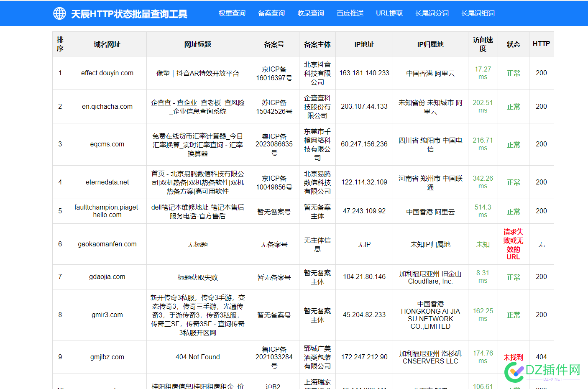Viewport: 588px width, 389px height.
Task: Click IP address 163.181.140.233
Action: 364,73
